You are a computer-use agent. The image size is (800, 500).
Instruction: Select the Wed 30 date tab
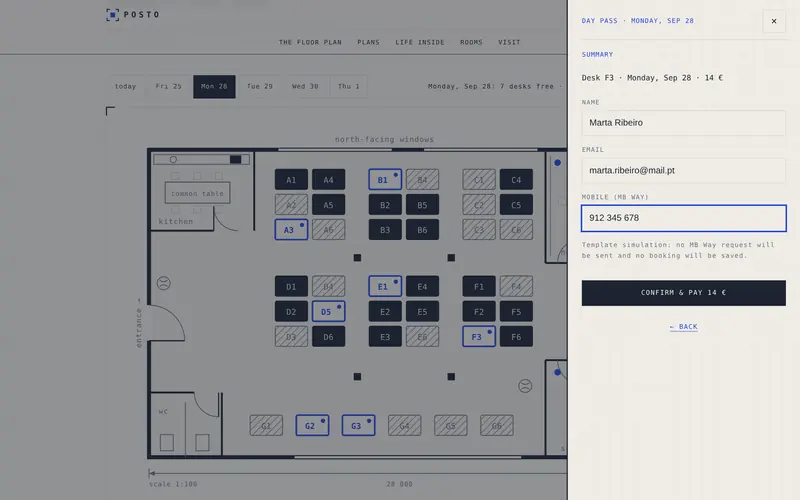(x=305, y=86)
